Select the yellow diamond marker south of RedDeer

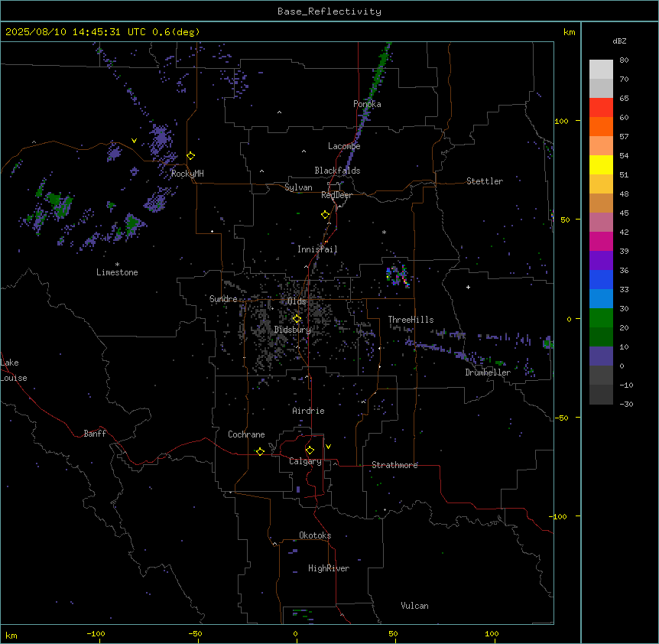pyautogui.click(x=326, y=215)
